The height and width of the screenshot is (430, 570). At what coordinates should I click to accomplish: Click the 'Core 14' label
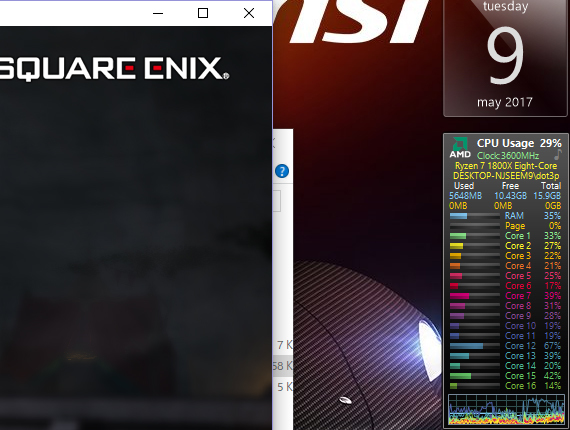coord(520,366)
